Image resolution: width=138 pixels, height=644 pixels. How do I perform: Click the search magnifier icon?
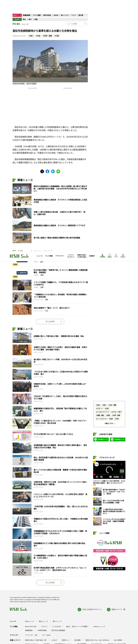pyautogui.click(x=85, y=24)
